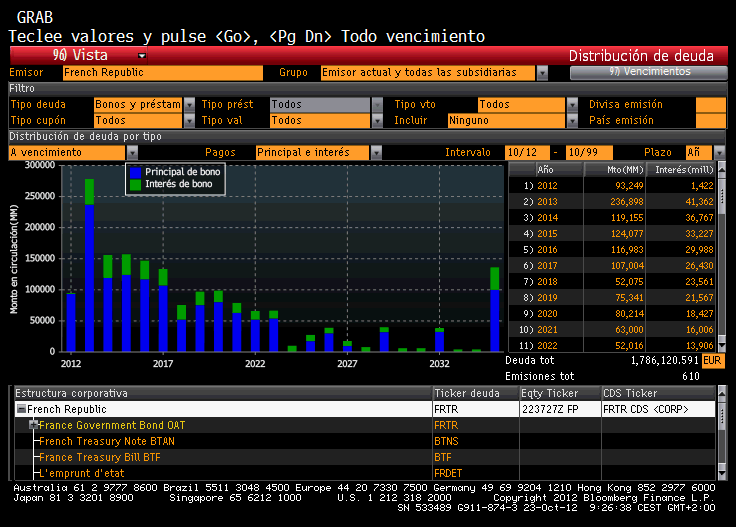Click the 97) Vencimientos button
The width and height of the screenshot is (736, 527).
648,72
